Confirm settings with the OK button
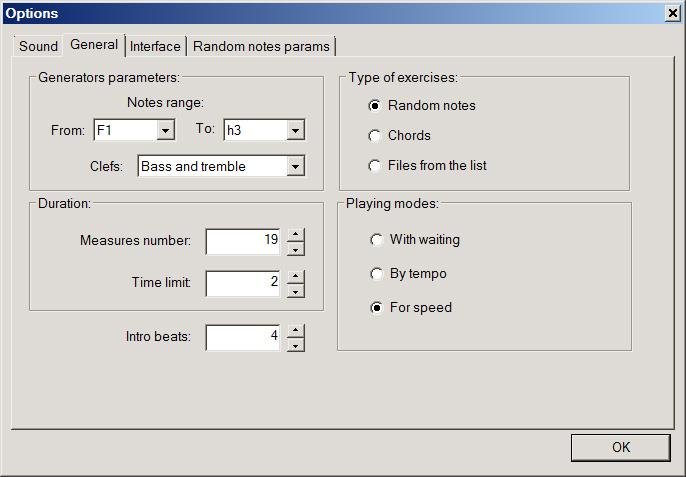 620,447
